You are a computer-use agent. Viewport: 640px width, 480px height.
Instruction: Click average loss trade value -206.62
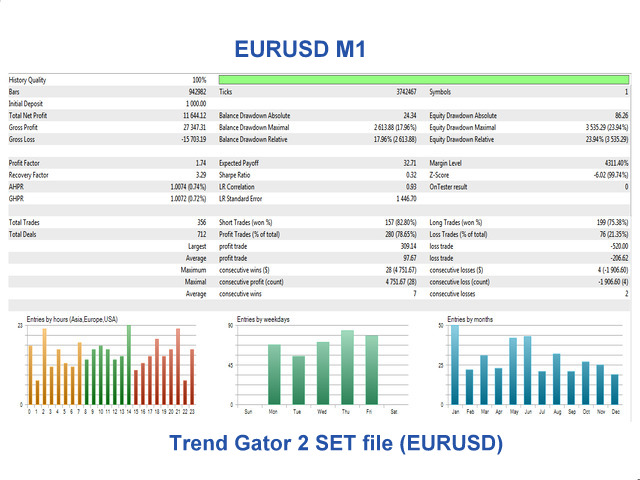tap(620, 258)
